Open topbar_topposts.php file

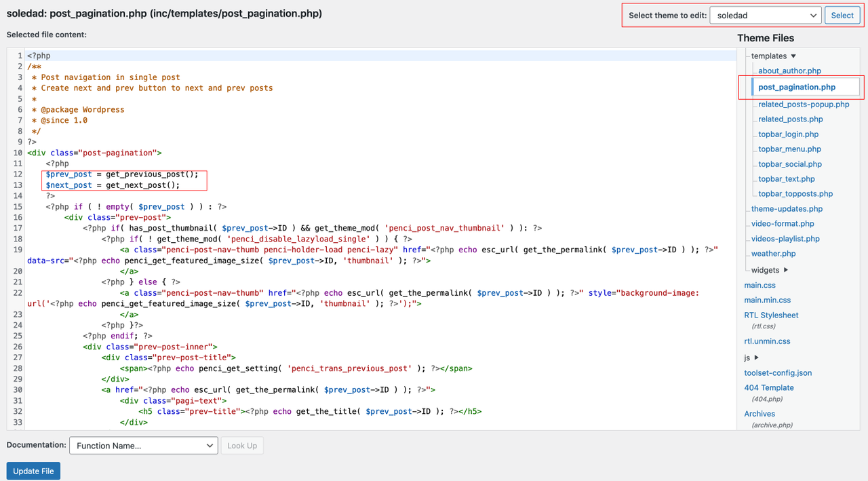pos(795,194)
